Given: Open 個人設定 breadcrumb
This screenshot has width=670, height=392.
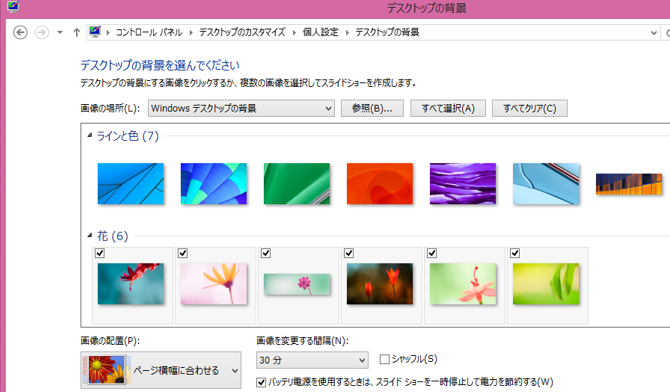Looking at the screenshot, I should 320,32.
